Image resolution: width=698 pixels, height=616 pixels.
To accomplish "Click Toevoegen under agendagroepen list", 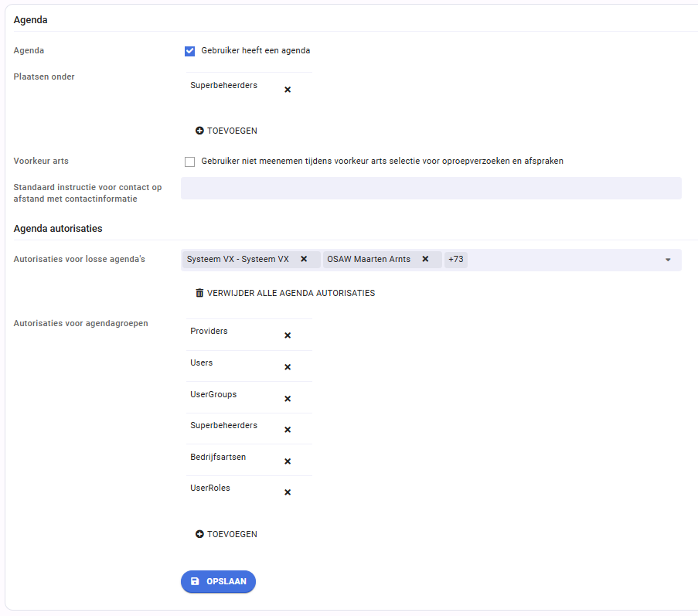I will tap(226, 534).
